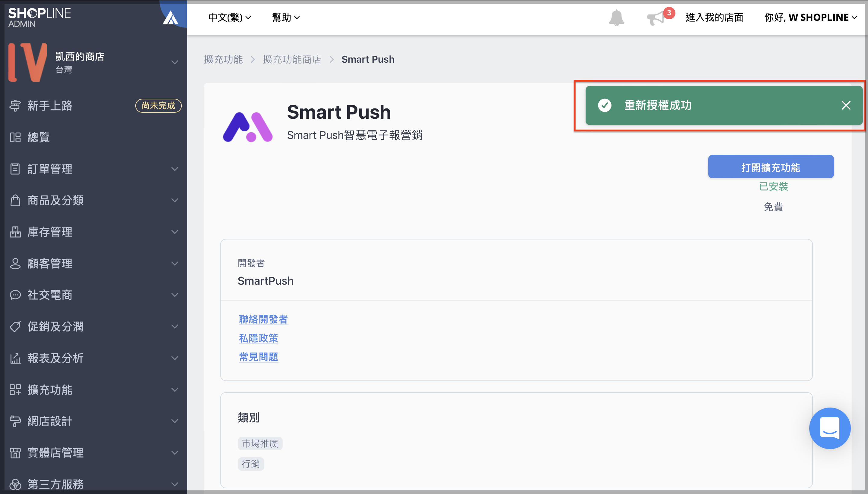Click the 凱西的商店 store avatar thumbnail
Viewport: 868px width, 494px height.
[27, 62]
